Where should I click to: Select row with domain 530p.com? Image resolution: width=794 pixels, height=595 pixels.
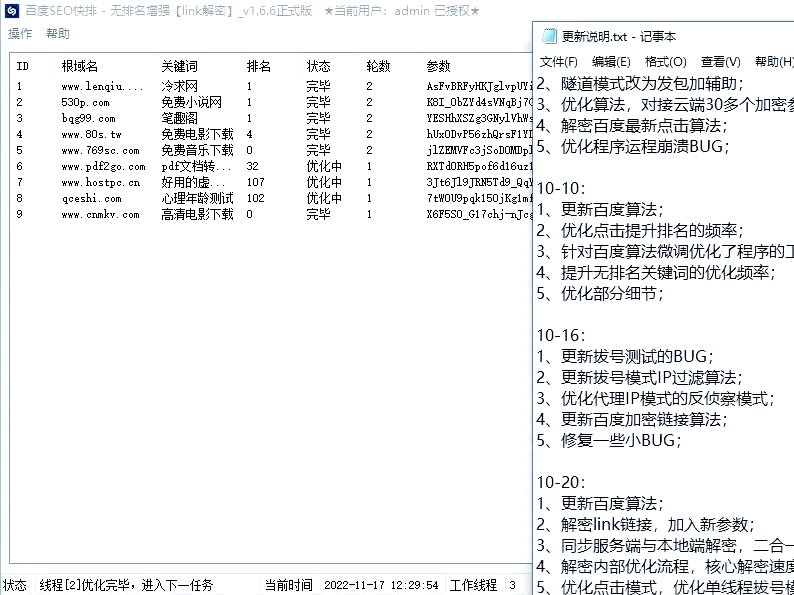tap(271, 103)
